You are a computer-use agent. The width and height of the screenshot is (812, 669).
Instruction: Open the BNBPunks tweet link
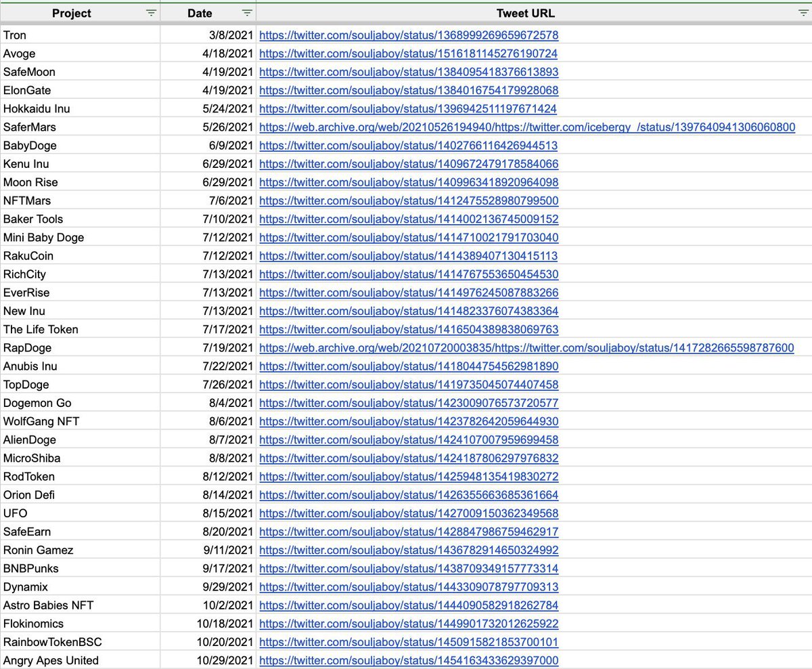[x=409, y=568]
